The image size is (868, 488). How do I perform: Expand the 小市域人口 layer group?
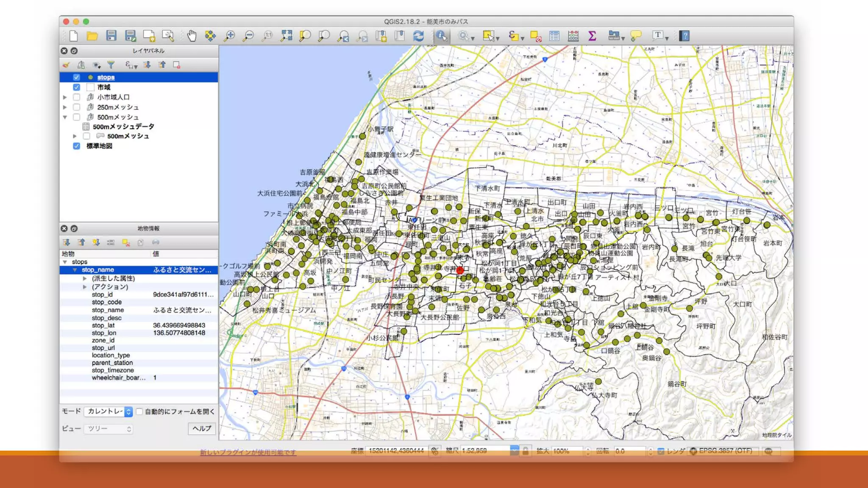click(x=65, y=97)
